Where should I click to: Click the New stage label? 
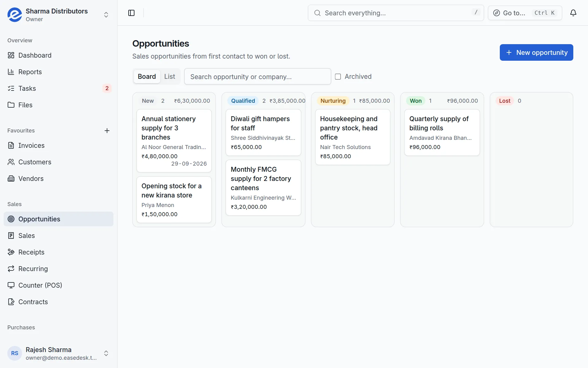tap(148, 101)
